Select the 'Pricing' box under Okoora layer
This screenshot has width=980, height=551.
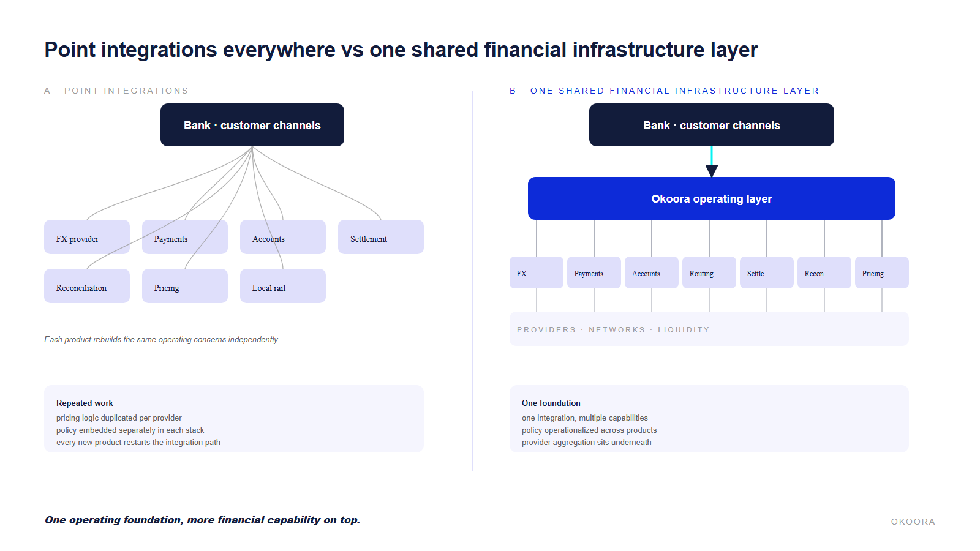(882, 272)
